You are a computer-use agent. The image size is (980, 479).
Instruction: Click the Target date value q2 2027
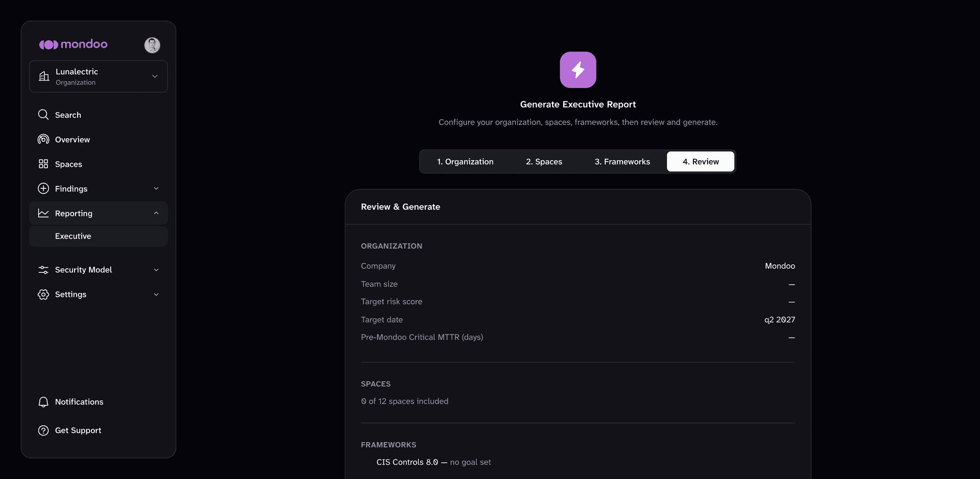(780, 319)
